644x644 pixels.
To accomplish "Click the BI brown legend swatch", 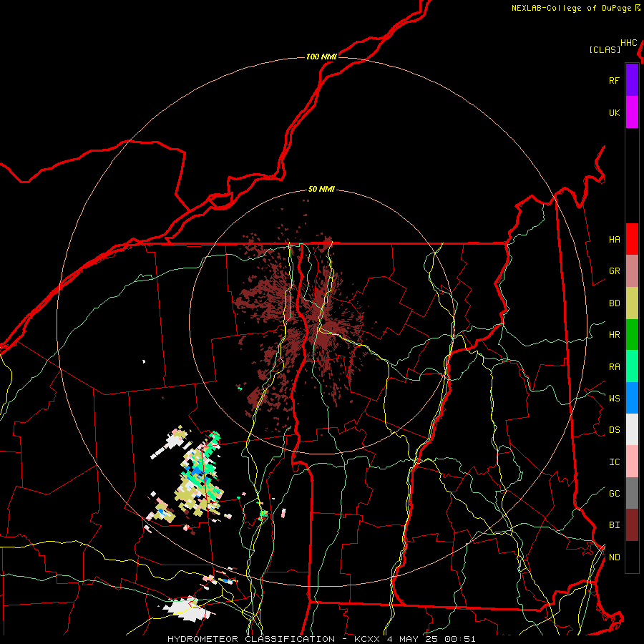I will click(632, 525).
